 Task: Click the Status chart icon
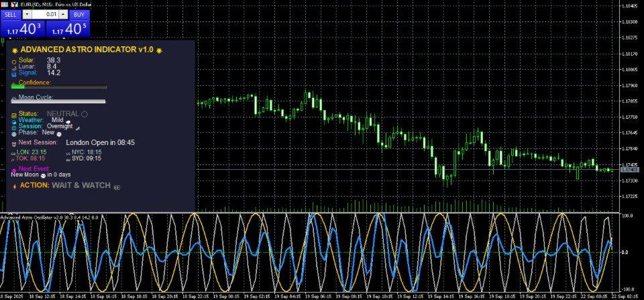click(14, 115)
